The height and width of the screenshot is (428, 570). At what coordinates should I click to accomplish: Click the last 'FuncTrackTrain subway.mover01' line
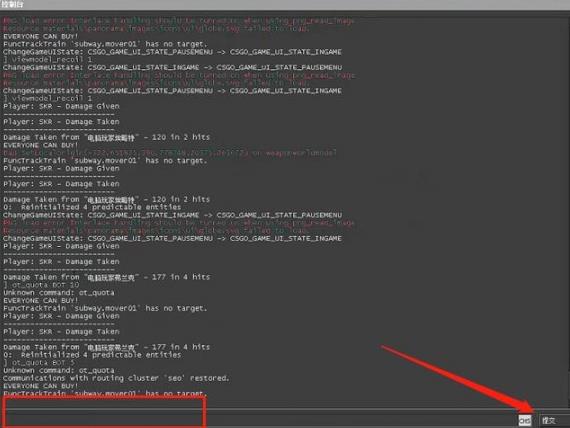105,393
